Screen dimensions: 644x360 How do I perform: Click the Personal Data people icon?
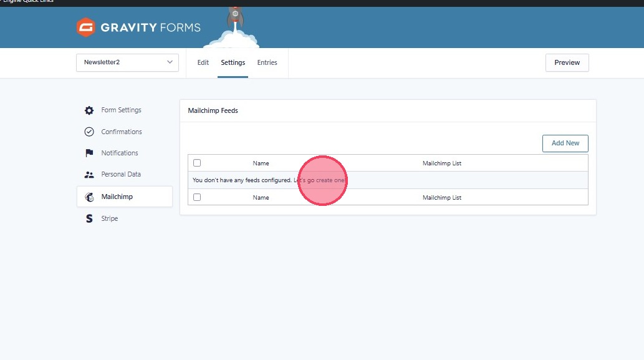[x=89, y=175]
